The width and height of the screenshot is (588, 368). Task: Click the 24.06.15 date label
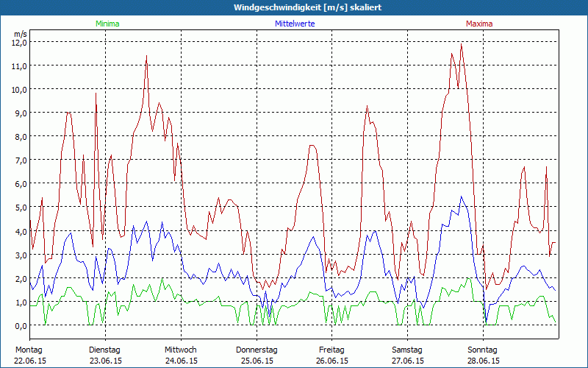pos(181,361)
